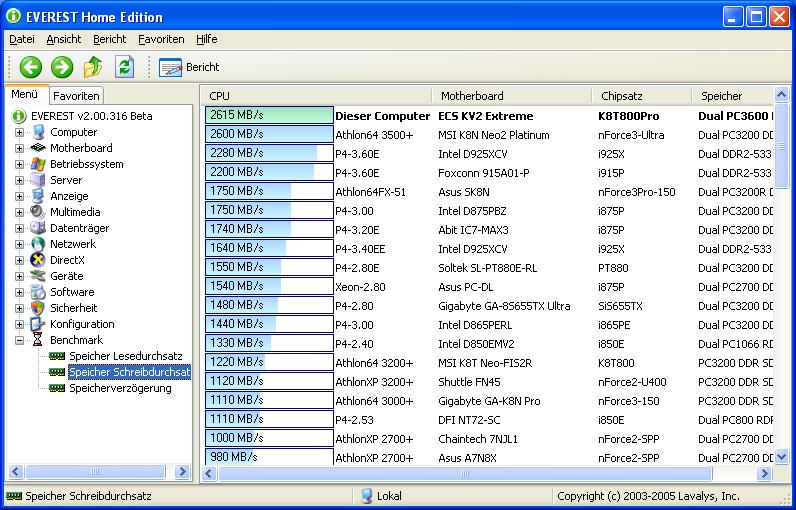The width and height of the screenshot is (796, 510).
Task: Refresh the benchmark with the refresh icon
Action: pos(124,67)
